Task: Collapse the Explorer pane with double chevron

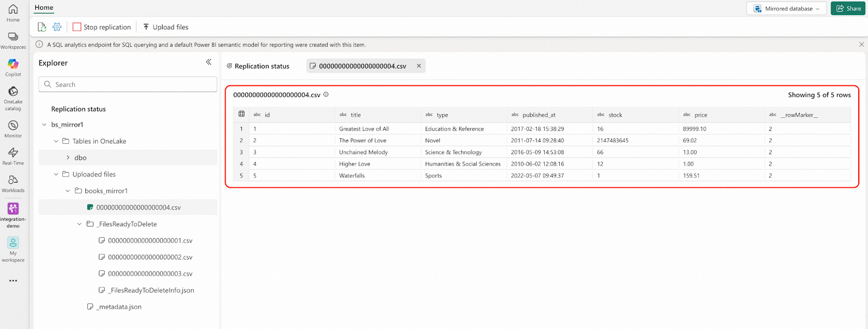Action: (209, 62)
